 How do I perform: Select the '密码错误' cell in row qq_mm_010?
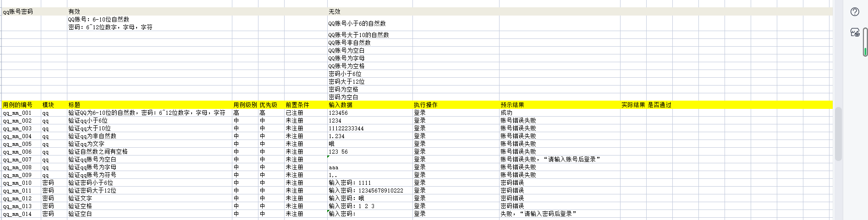pos(560,182)
